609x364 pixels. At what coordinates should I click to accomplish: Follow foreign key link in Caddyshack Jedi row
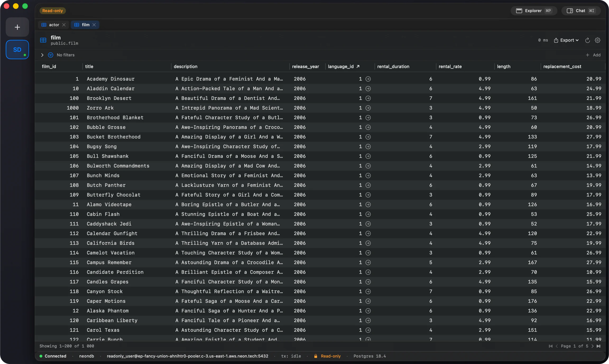click(368, 224)
